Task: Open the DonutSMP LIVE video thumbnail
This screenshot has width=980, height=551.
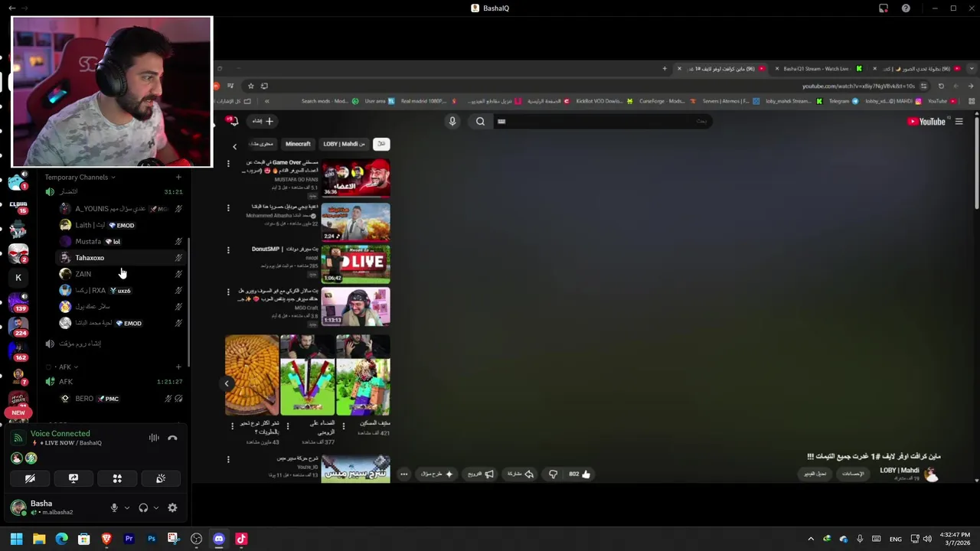Action: coord(355,264)
